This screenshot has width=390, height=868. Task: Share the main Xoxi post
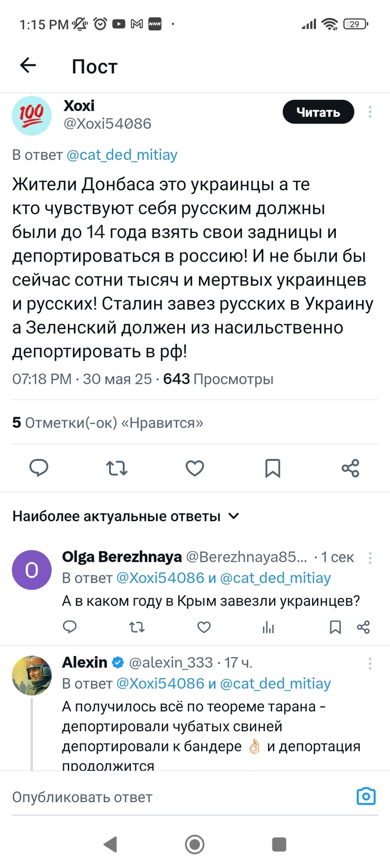pyautogui.click(x=350, y=467)
